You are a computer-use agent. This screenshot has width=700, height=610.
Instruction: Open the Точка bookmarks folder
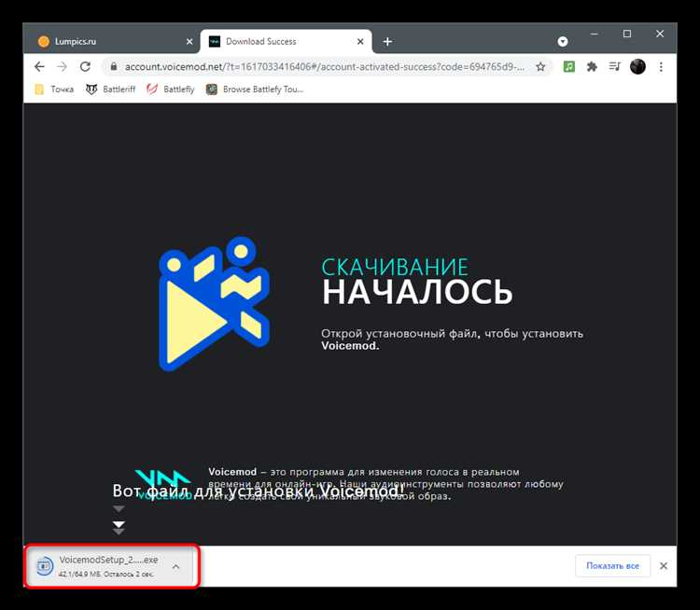pyautogui.click(x=54, y=90)
